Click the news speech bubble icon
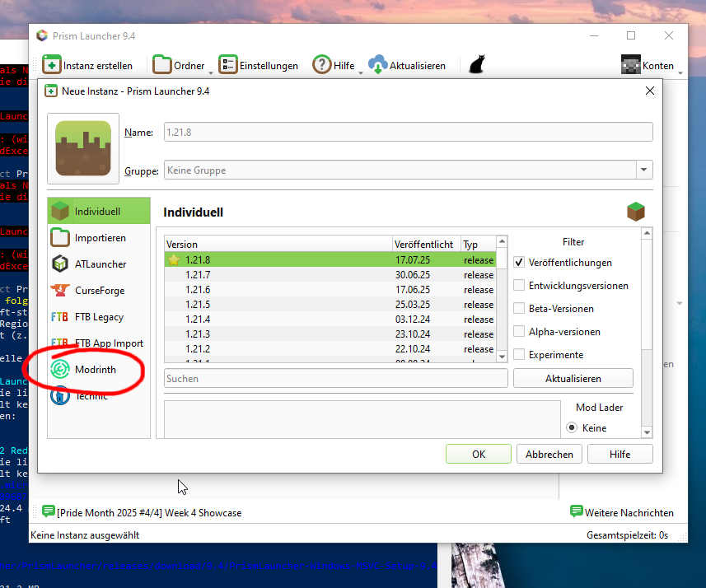The image size is (706, 588). click(x=49, y=512)
